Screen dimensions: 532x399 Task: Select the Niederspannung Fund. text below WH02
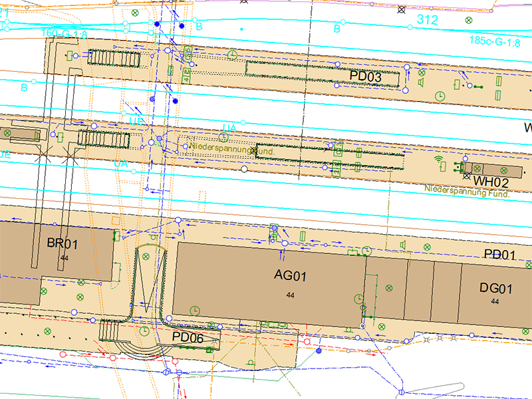click(467, 193)
